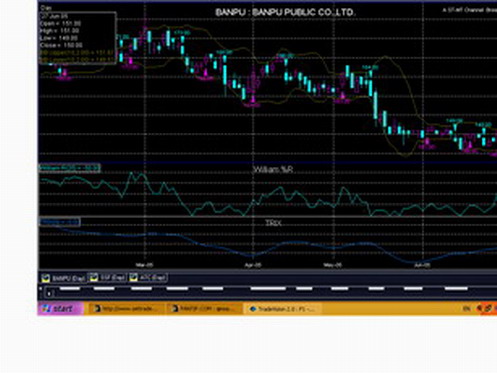Switch to the BANPU (Day) chart tab
This screenshot has width=497, height=373.
(x=63, y=278)
